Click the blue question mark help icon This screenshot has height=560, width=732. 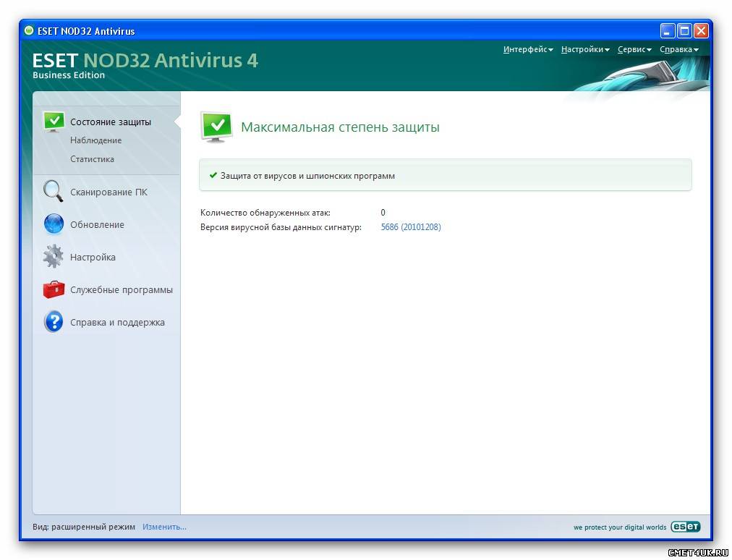[54, 322]
